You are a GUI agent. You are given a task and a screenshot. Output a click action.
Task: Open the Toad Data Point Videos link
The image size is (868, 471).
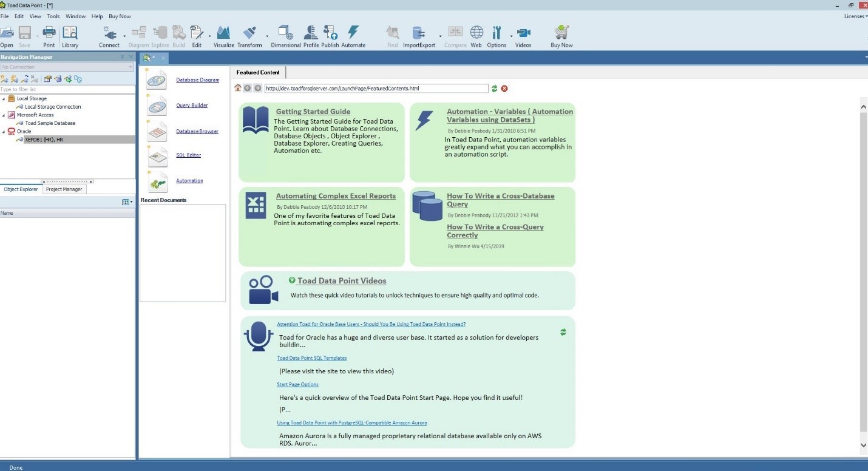click(342, 281)
